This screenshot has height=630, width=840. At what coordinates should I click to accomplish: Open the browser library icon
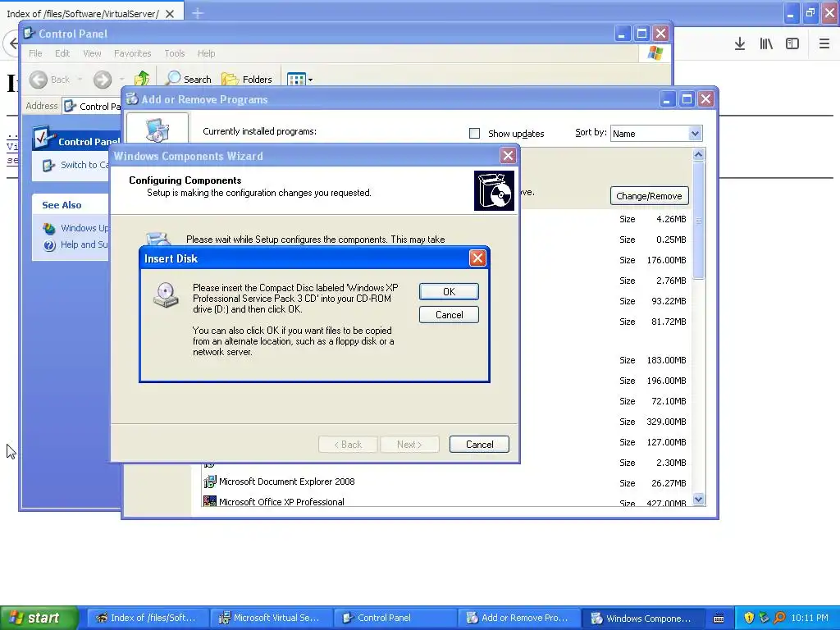pos(766,43)
